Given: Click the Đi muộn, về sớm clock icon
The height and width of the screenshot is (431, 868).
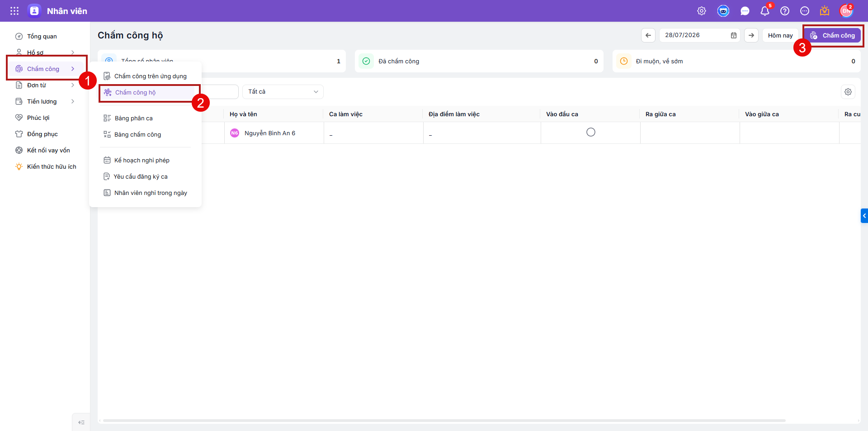Looking at the screenshot, I should (x=624, y=61).
